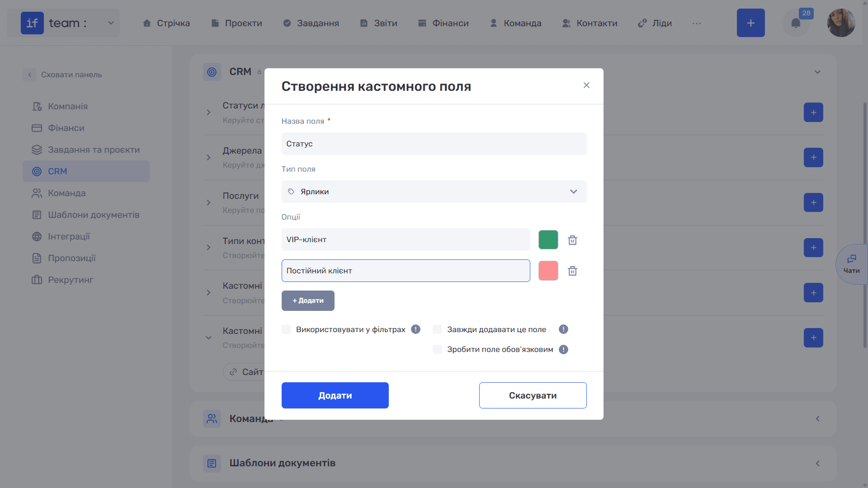Show info about Завжди додавати це поле
868x488 pixels.
pyautogui.click(x=563, y=329)
